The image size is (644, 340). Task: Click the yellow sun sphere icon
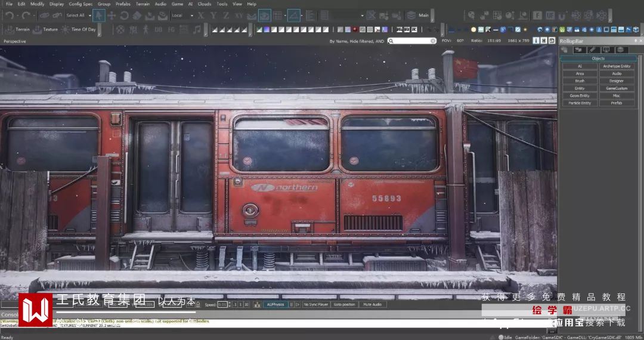473,29
